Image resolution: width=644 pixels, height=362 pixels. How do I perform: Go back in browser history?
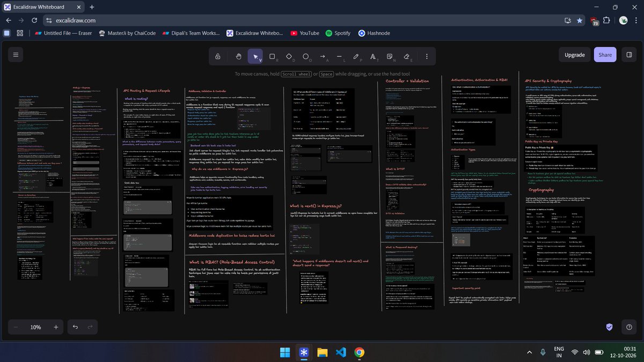(8, 20)
